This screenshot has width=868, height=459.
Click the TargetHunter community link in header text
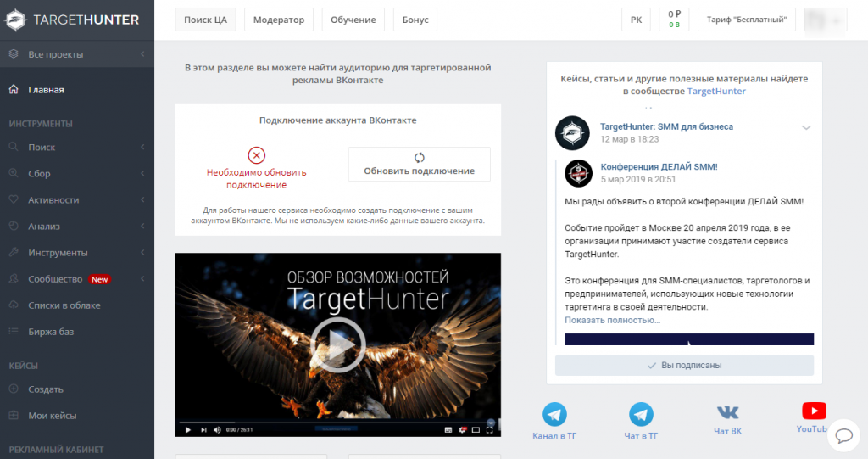pos(716,91)
